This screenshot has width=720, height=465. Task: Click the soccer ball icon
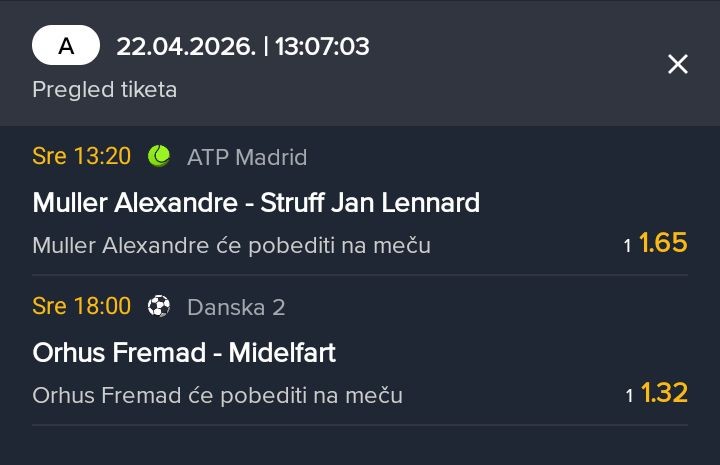pos(159,306)
